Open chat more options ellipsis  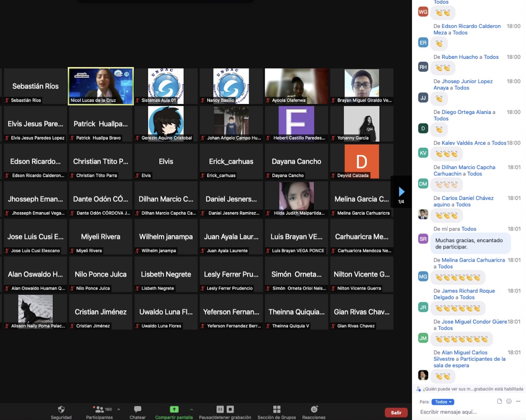click(x=518, y=401)
